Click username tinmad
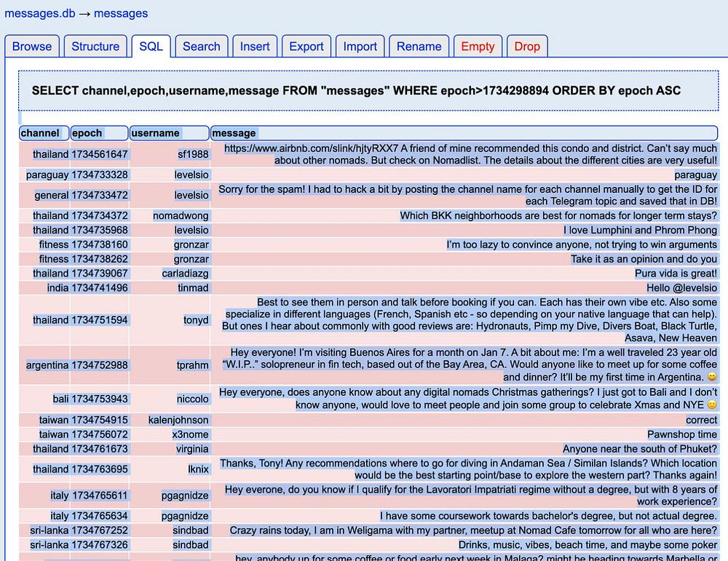This screenshot has width=728, height=561. [193, 287]
